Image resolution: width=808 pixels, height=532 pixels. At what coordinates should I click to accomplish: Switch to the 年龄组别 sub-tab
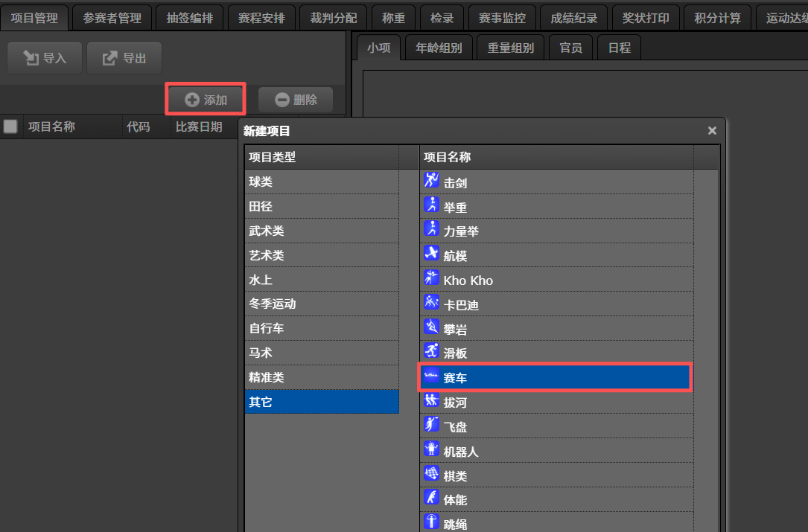pos(439,48)
